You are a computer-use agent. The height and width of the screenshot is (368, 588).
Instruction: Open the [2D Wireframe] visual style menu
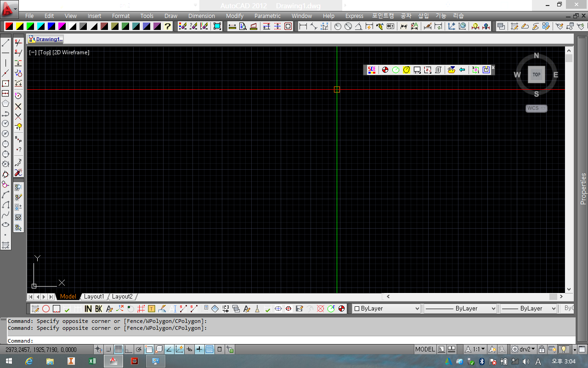tap(71, 52)
